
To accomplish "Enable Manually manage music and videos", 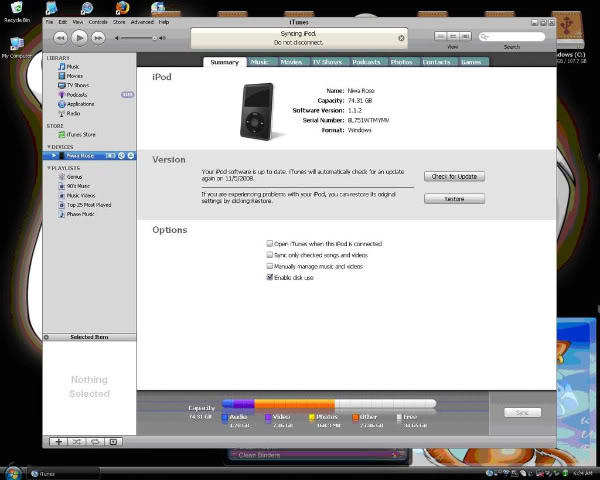I will [269, 266].
